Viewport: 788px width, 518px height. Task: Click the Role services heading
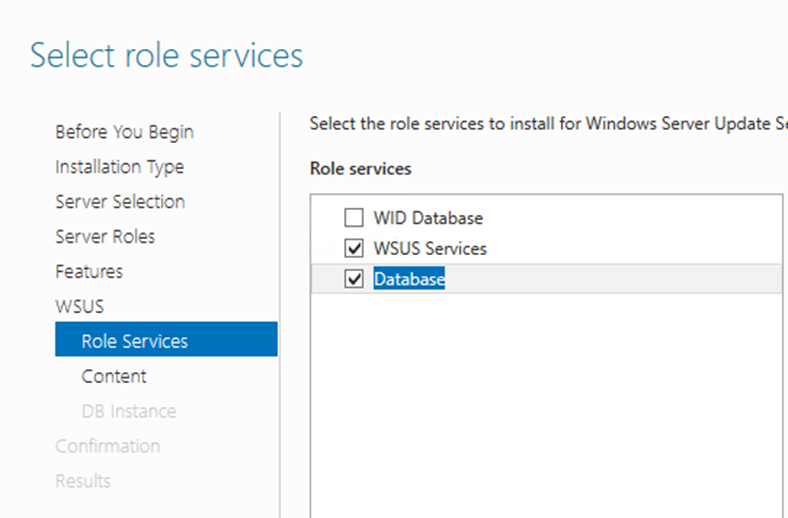point(360,169)
